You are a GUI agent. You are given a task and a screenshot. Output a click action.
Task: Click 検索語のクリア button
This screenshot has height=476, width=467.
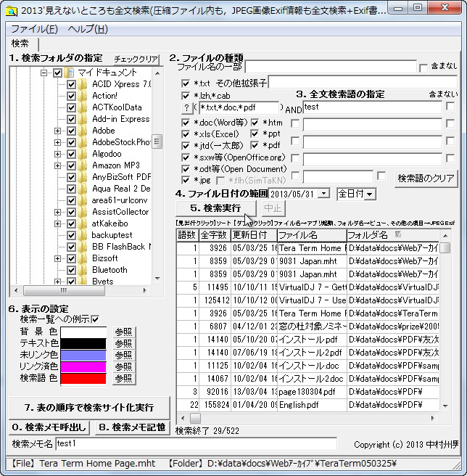pos(426,178)
